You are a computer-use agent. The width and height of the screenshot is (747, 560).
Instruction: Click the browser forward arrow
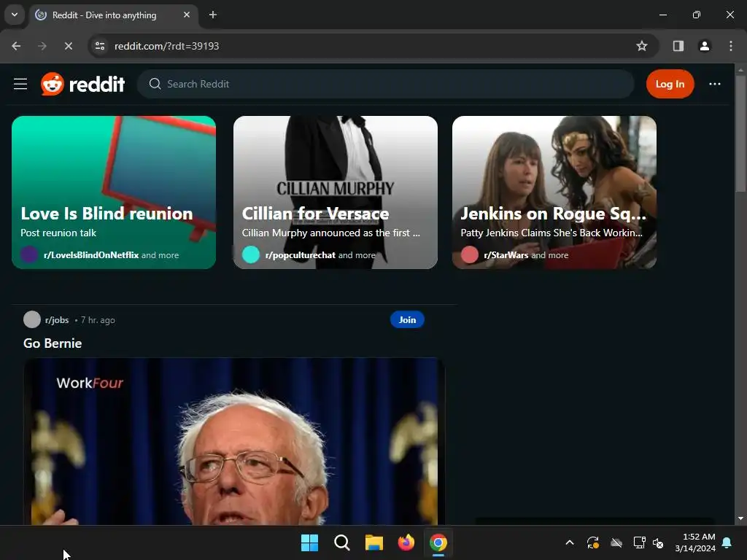[42, 46]
